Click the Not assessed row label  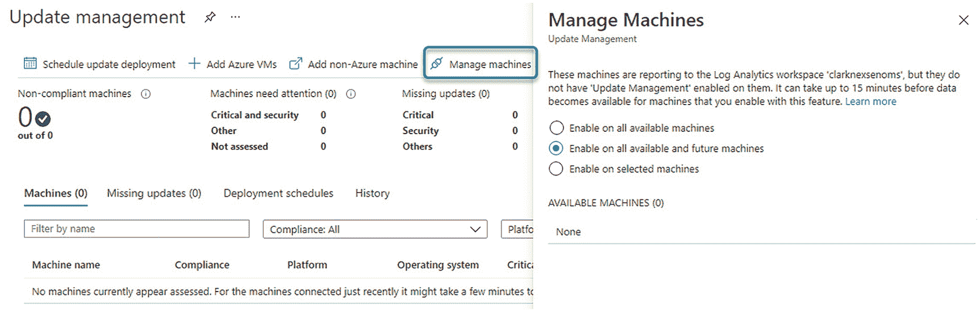click(x=239, y=147)
